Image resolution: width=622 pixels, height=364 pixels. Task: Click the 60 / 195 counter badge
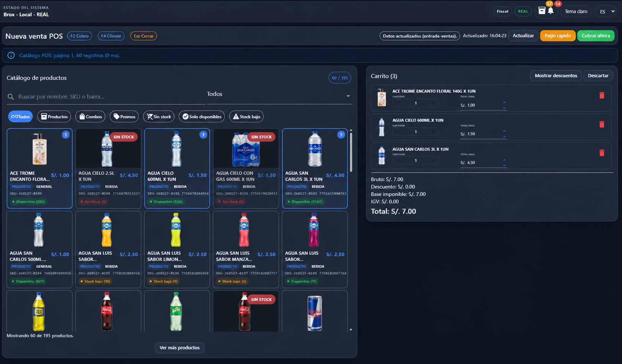click(x=340, y=78)
